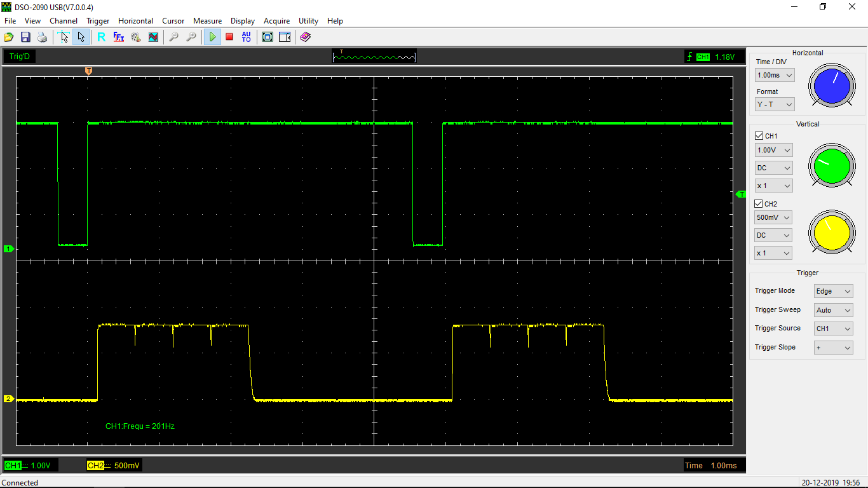Open the Help menu
Viewport: 868px width, 488px height.
pos(335,21)
